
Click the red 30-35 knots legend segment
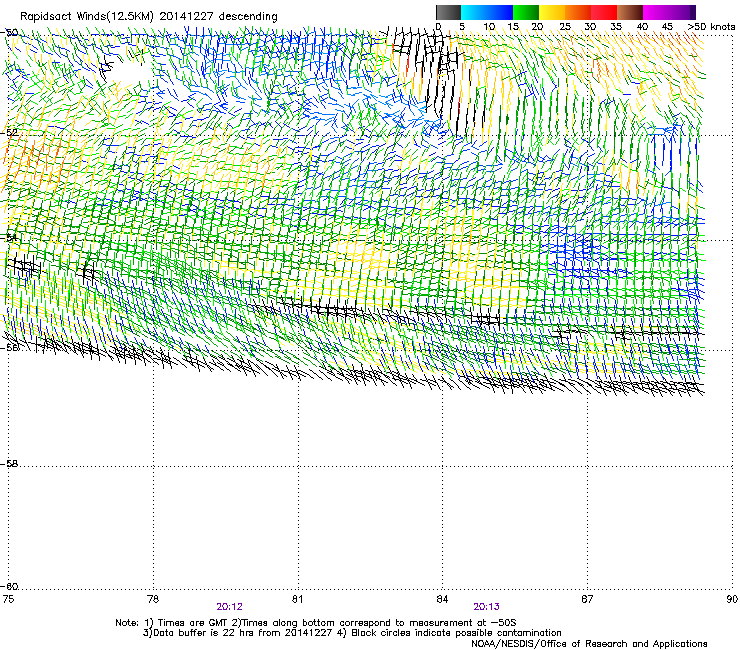pos(604,12)
